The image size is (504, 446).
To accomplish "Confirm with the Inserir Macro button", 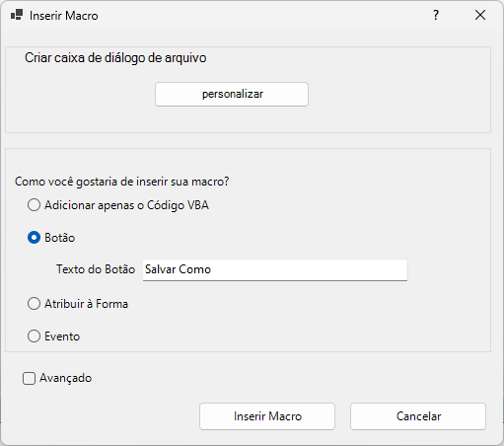I will pyautogui.click(x=267, y=416).
